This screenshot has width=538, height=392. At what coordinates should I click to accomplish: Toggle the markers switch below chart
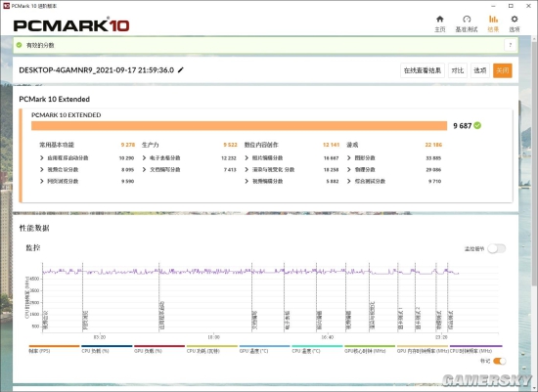[x=499, y=361]
